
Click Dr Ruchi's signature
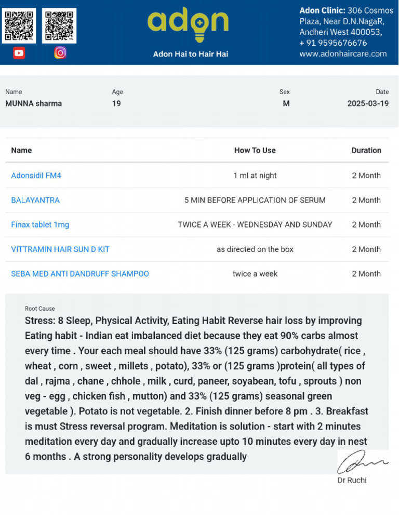pyautogui.click(x=362, y=461)
